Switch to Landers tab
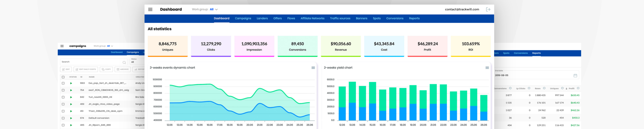The height and width of the screenshot is (129, 644). pos(262,18)
